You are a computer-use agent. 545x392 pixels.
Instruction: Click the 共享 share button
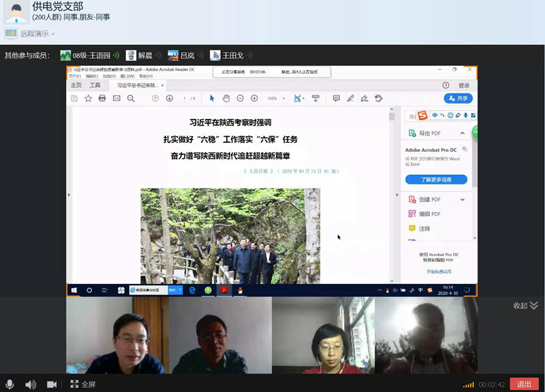[458, 99]
